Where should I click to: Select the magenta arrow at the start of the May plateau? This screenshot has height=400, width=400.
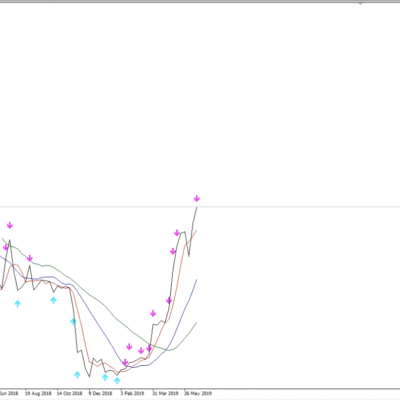(x=177, y=232)
